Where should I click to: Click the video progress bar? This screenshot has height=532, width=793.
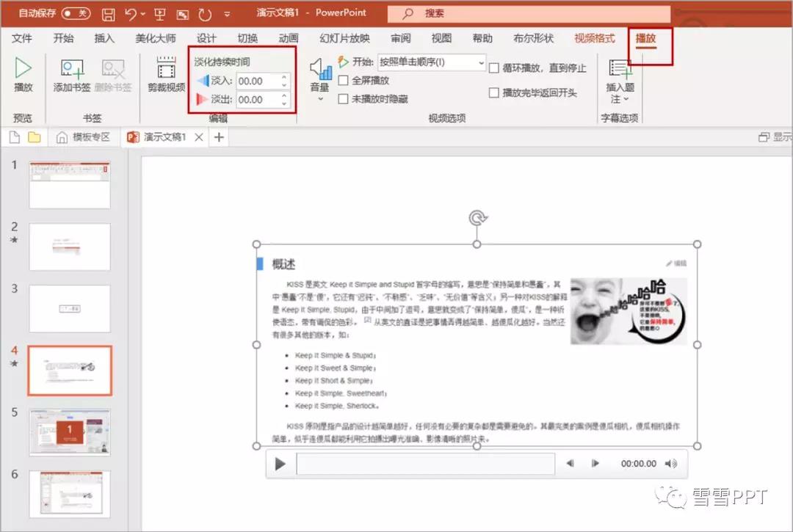click(x=425, y=464)
